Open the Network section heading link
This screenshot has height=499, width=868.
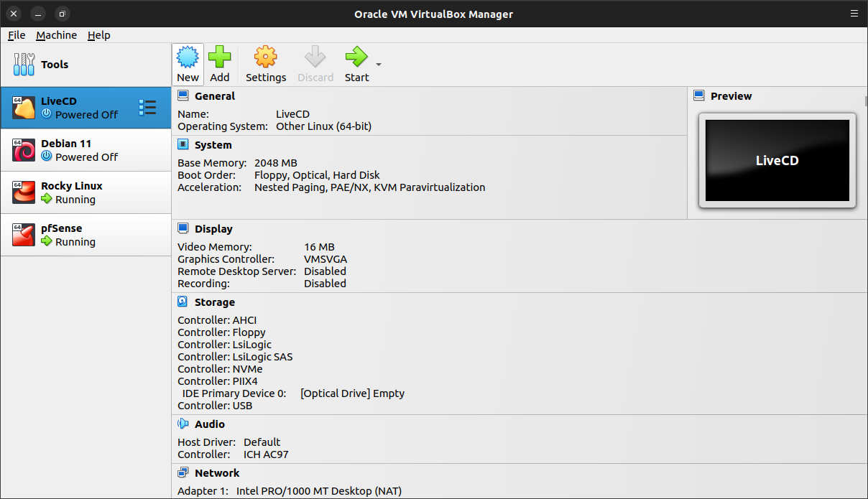click(x=217, y=472)
